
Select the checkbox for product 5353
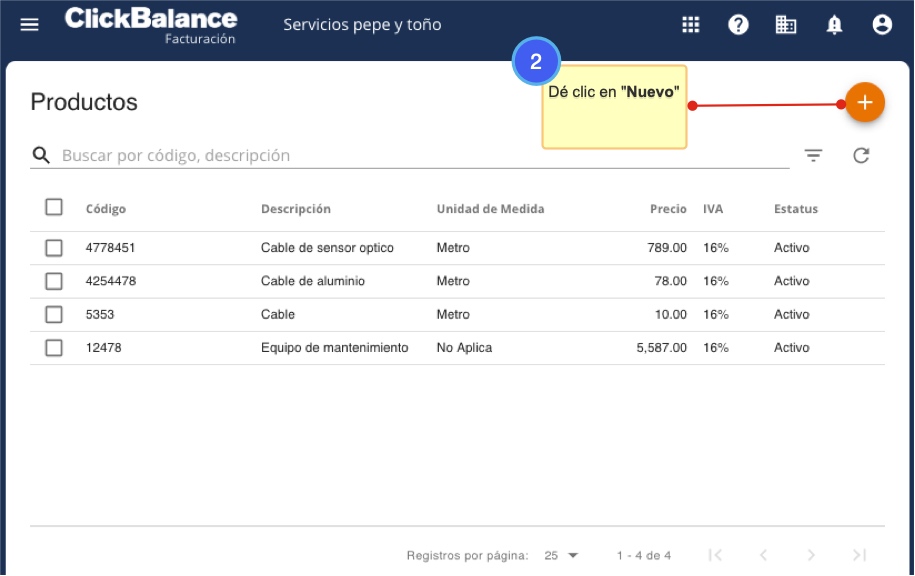[54, 315]
